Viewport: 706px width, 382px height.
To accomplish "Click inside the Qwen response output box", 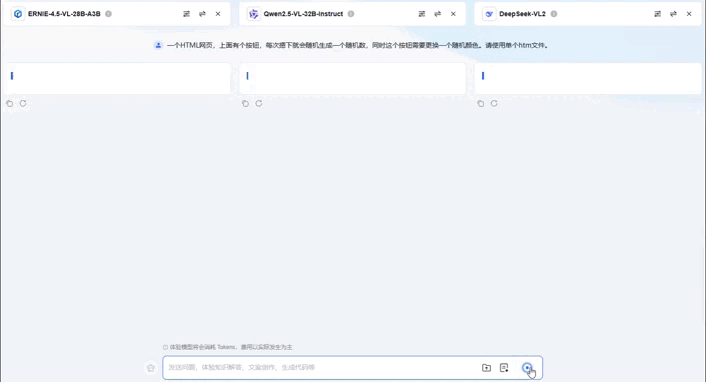I will [x=353, y=78].
